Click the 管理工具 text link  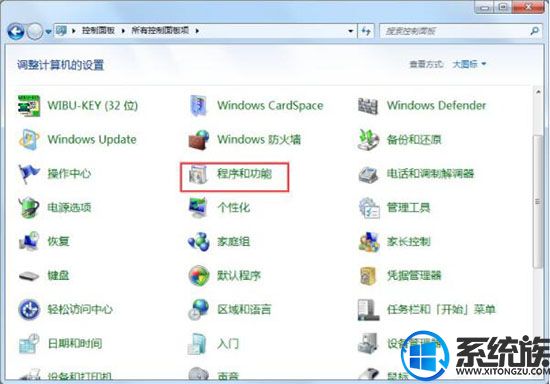(x=409, y=207)
